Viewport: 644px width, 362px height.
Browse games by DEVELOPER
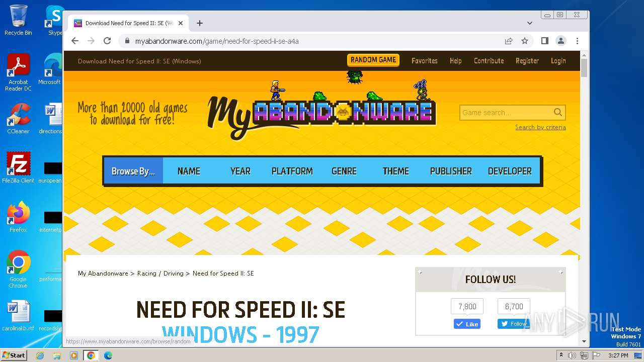click(510, 171)
